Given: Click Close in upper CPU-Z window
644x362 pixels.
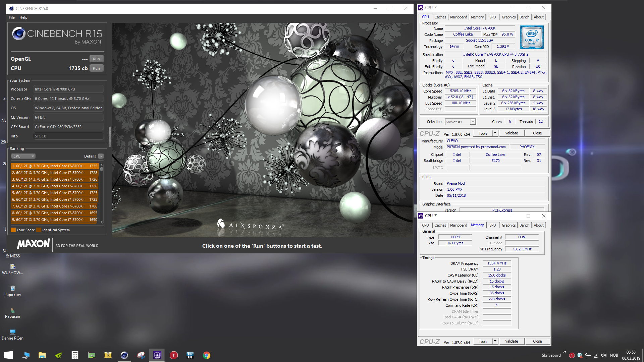Looking at the screenshot, I should pyautogui.click(x=537, y=133).
